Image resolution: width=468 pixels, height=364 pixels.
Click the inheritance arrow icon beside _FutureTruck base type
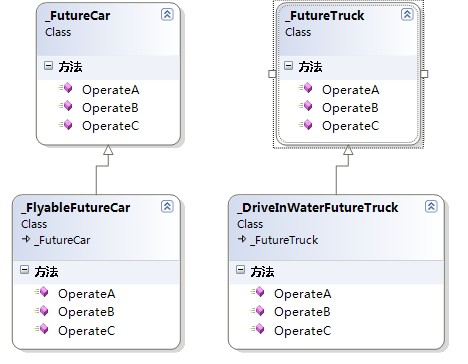(x=242, y=239)
